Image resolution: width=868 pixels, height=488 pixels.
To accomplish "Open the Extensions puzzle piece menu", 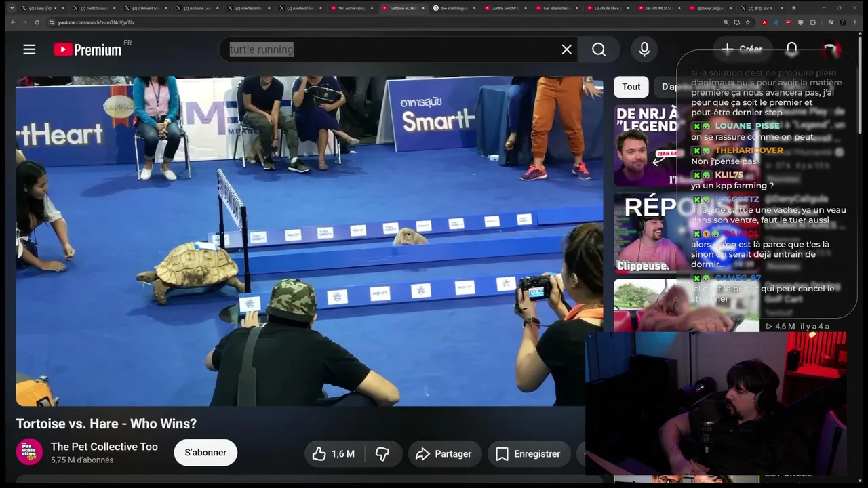I will click(812, 22).
